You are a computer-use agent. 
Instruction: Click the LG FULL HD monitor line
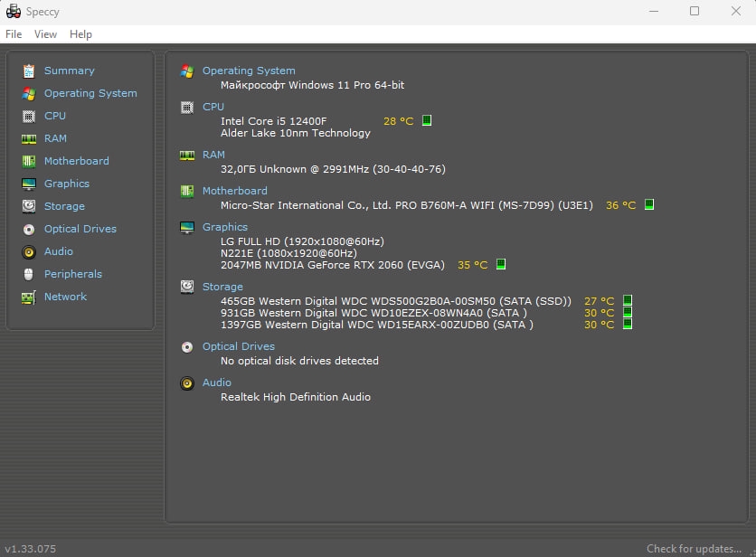tap(302, 241)
